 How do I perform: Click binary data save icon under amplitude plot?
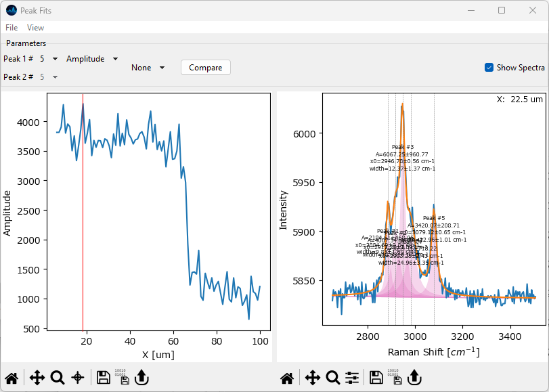(125, 378)
